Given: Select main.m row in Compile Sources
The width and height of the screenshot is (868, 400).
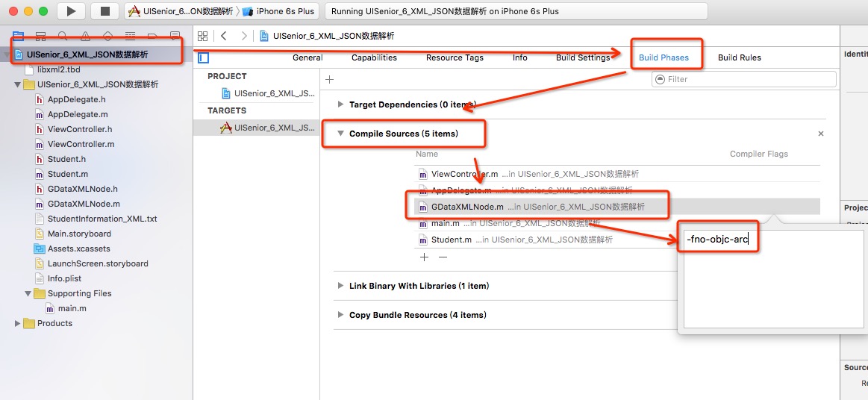Looking at the screenshot, I should point(617,224).
